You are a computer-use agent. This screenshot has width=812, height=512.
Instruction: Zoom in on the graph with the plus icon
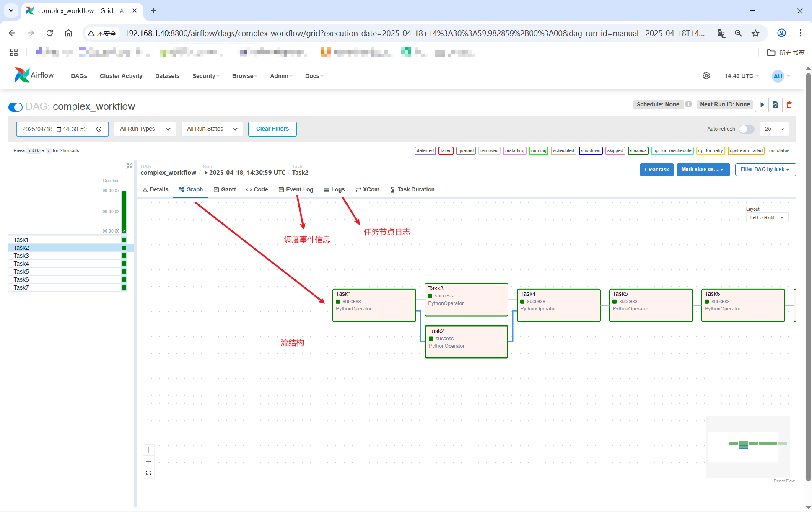[x=149, y=450]
